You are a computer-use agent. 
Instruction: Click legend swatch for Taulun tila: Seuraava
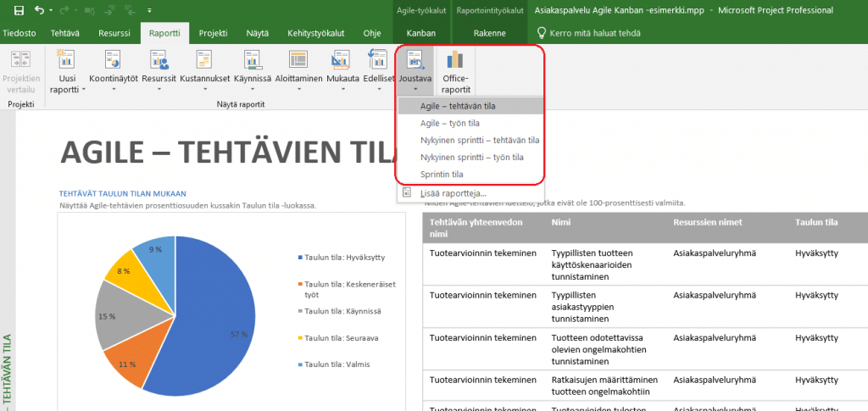300,337
